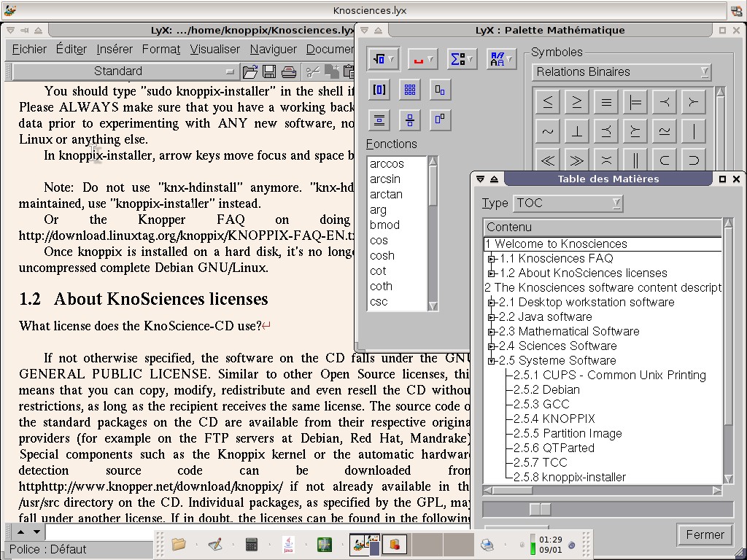This screenshot has height=560, width=747.
Task: Open the Naviguer menu
Action: 273,49
